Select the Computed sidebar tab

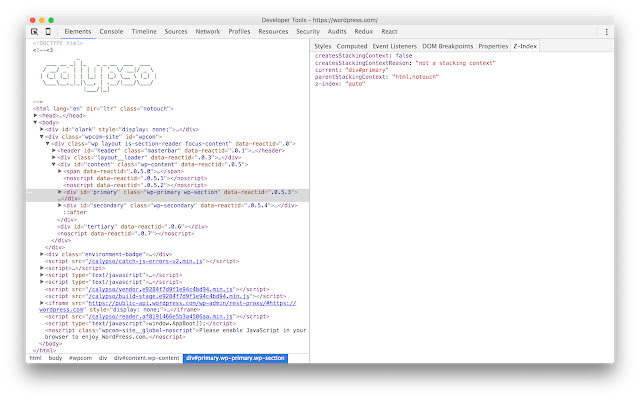[x=352, y=46]
